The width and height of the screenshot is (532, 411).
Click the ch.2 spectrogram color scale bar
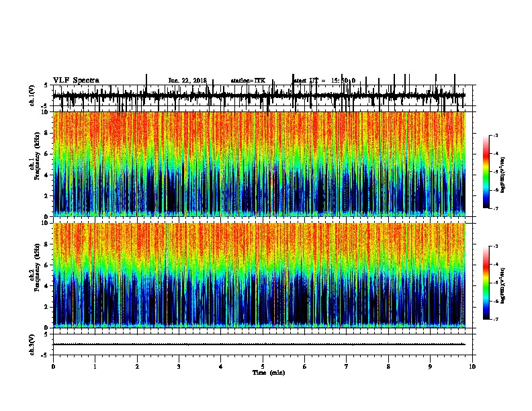(486, 283)
